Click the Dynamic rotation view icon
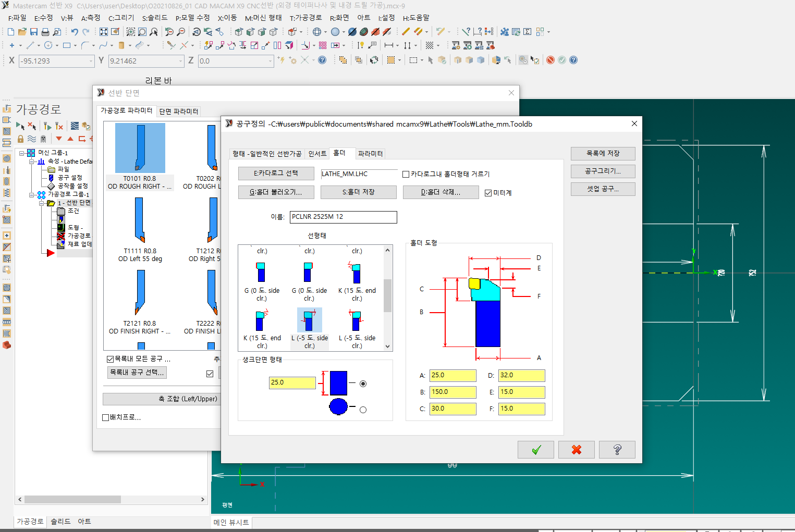795x532 pixels. 196,32
